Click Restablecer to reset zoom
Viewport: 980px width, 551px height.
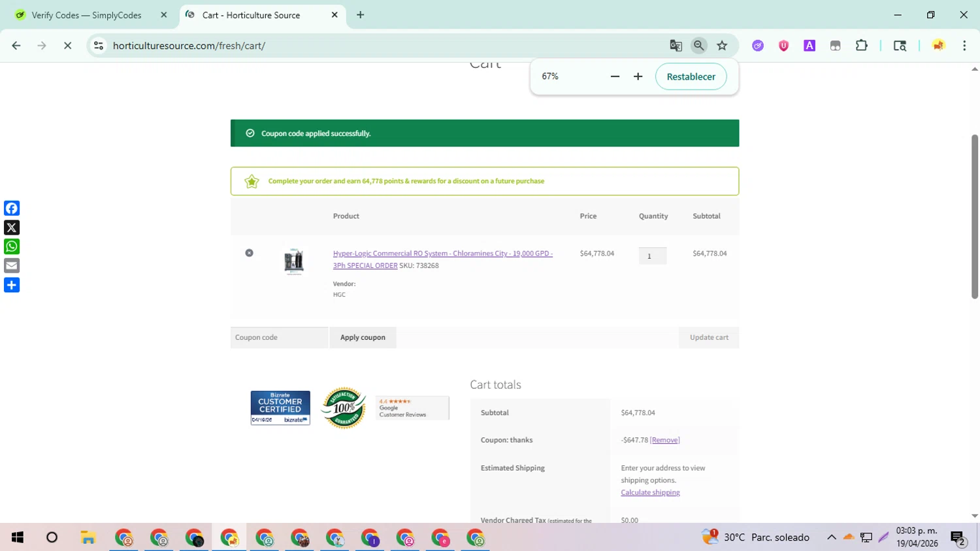(691, 76)
